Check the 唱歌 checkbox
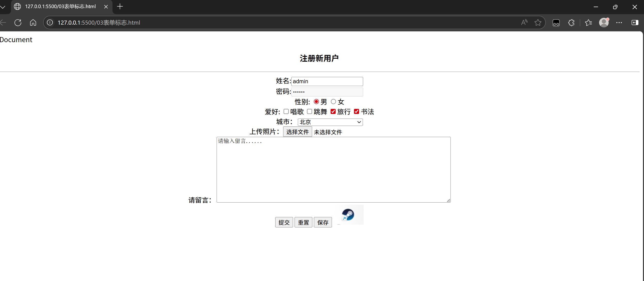This screenshot has width=644, height=281. 286,111
